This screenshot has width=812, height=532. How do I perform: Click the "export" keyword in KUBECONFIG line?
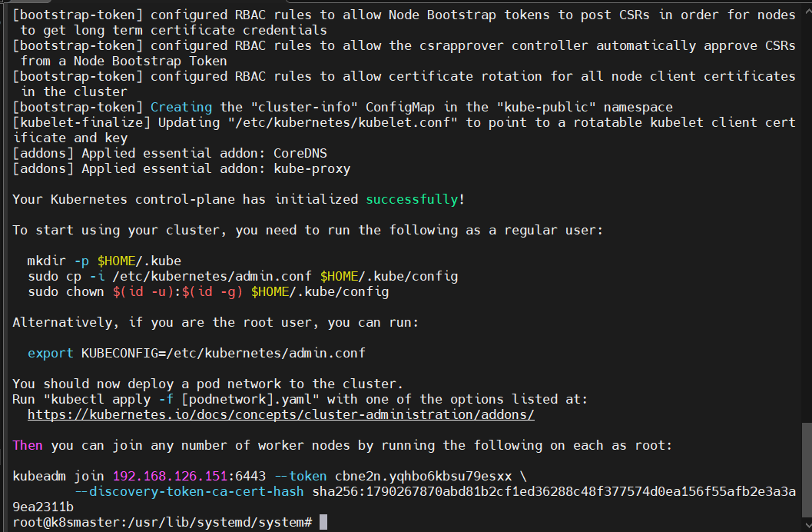coord(51,353)
